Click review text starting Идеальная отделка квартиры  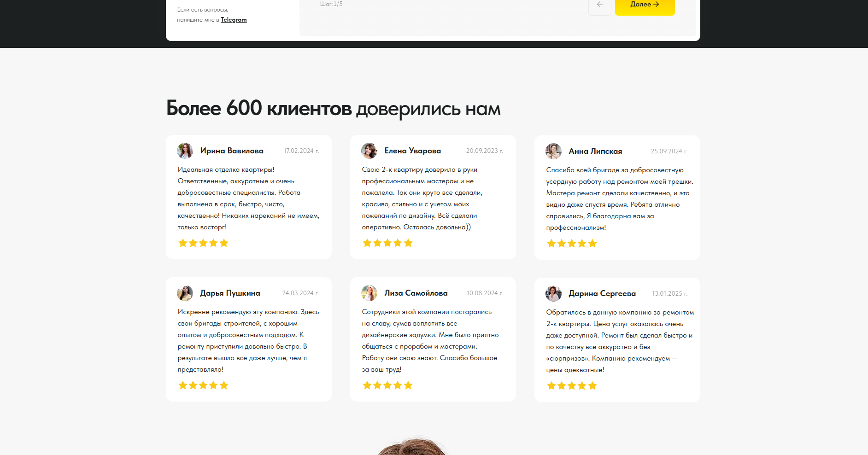249,198
